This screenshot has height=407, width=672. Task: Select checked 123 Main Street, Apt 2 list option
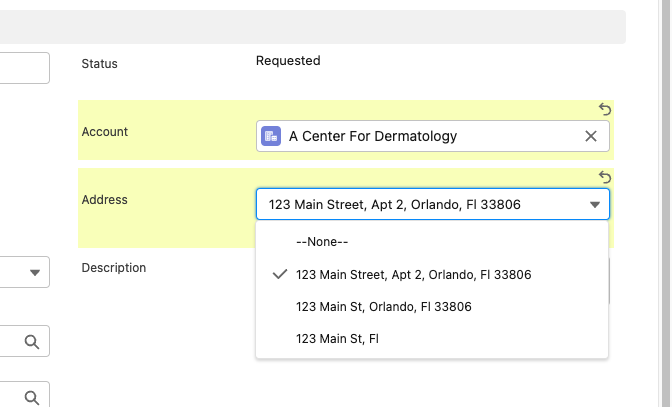(413, 274)
